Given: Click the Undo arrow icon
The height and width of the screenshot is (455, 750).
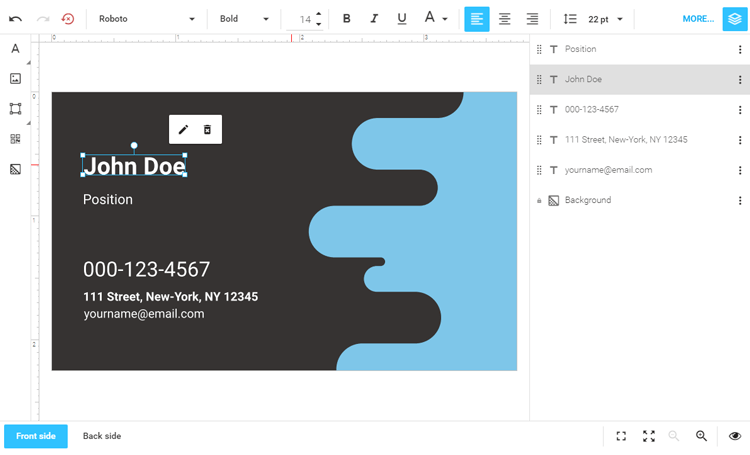Looking at the screenshot, I should point(15,19).
